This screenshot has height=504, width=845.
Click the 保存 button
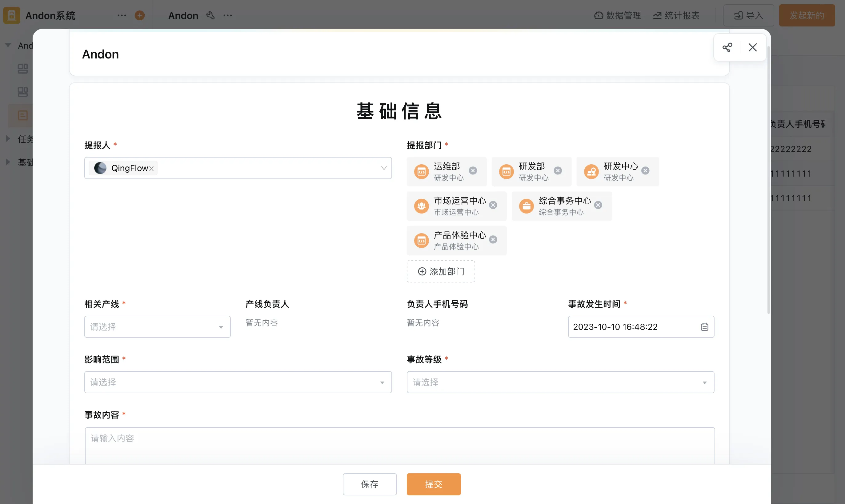point(370,484)
